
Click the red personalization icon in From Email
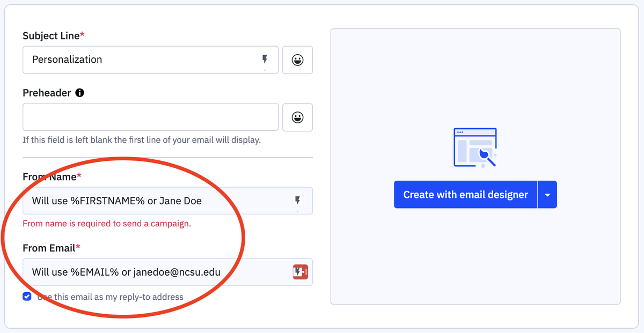(300, 272)
